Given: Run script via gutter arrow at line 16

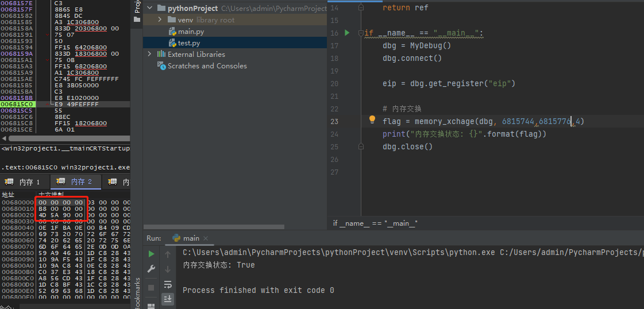Looking at the screenshot, I should tap(347, 33).
